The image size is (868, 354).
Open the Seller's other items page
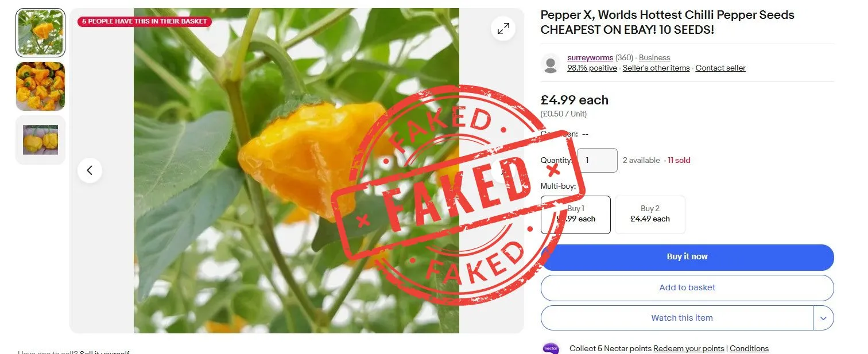coord(656,68)
